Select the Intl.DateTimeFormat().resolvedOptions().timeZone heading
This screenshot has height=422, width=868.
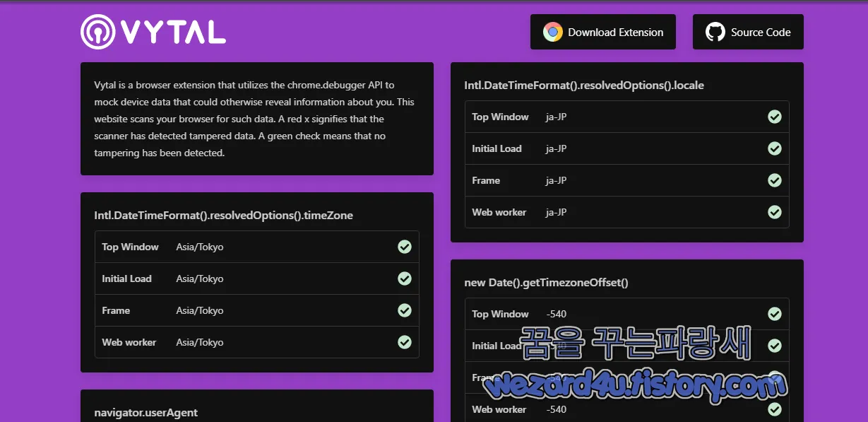[x=223, y=215]
